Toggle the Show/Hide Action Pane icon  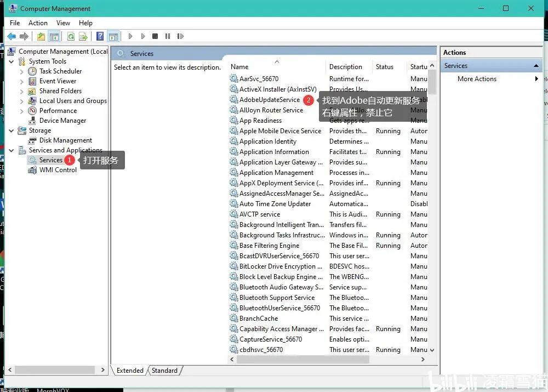coord(113,36)
